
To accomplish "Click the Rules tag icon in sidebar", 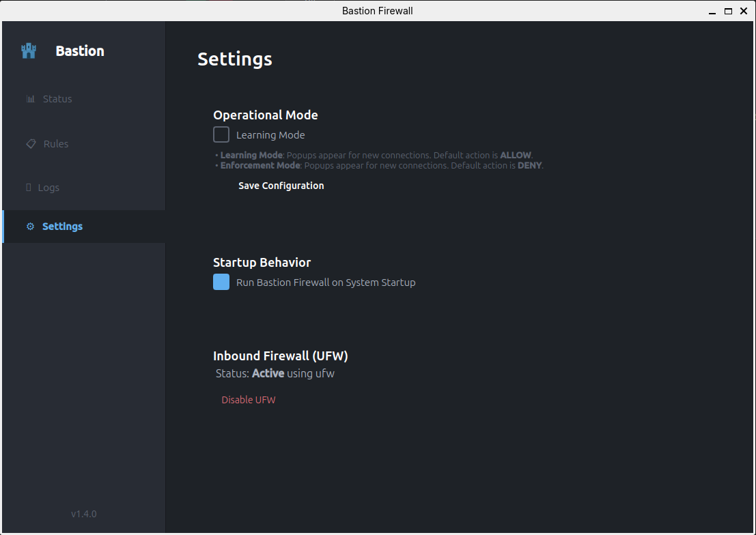I will [31, 144].
